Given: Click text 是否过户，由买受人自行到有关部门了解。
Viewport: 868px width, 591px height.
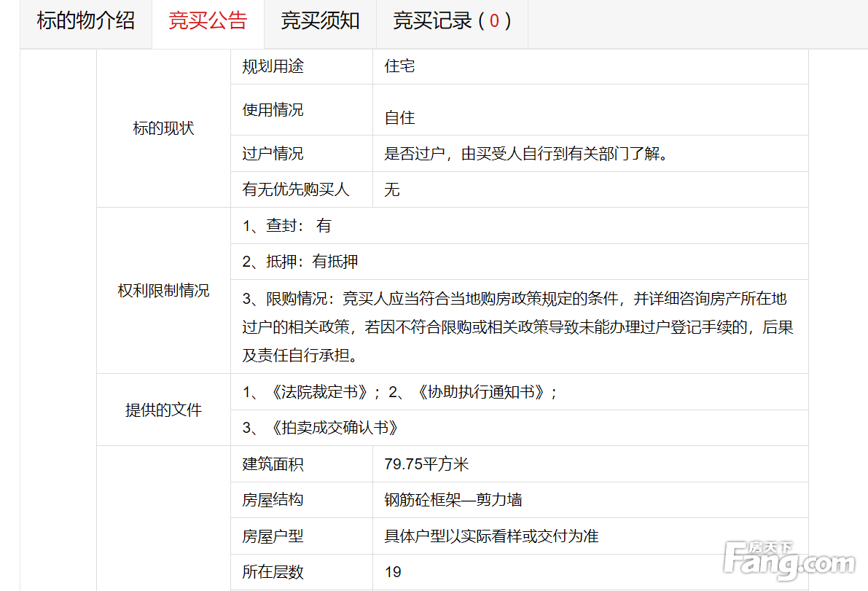Looking at the screenshot, I should [x=527, y=153].
